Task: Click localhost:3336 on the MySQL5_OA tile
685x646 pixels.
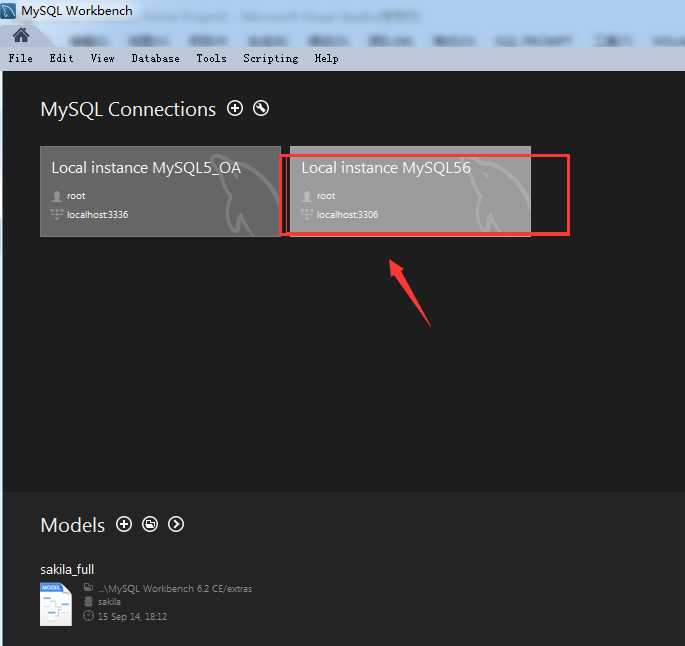Action: (97, 215)
